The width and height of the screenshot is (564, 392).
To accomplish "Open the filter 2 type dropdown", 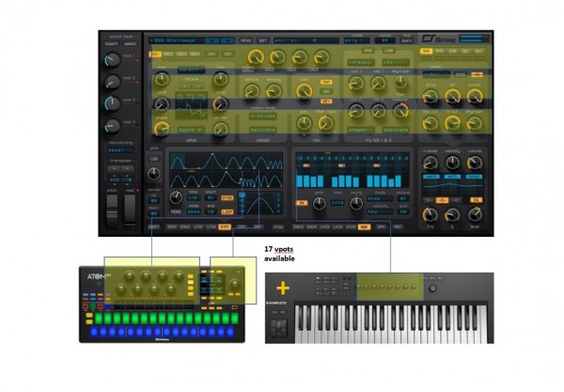I will (396, 63).
